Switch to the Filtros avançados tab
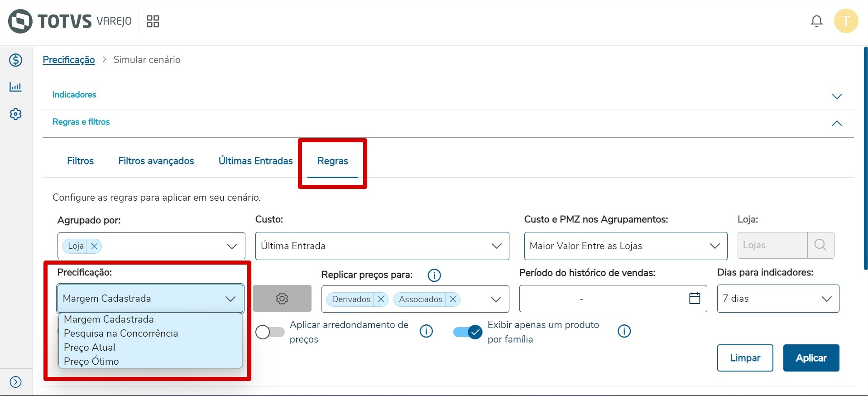 [156, 161]
